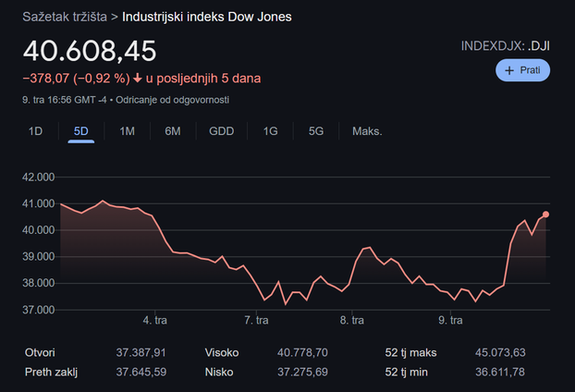Click the 7. tra date axis label
Screen dimensions: 575x392
256,320
